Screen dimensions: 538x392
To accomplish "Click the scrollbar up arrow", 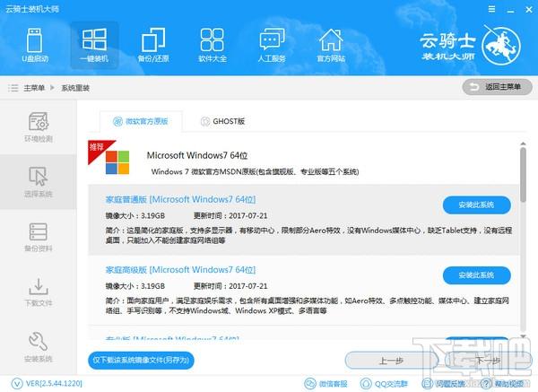I will click(x=523, y=144).
